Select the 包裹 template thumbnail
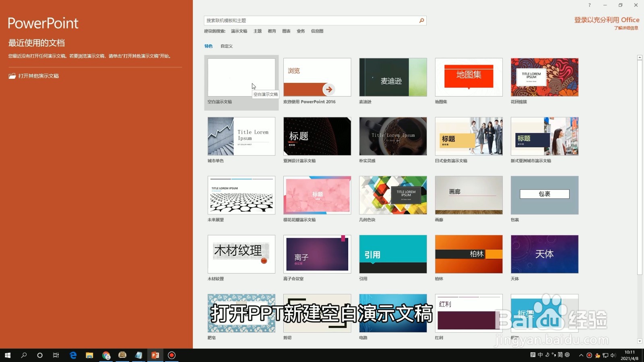 (545, 195)
